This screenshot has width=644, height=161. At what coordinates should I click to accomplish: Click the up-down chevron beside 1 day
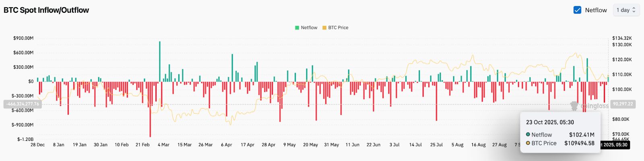tap(634, 10)
